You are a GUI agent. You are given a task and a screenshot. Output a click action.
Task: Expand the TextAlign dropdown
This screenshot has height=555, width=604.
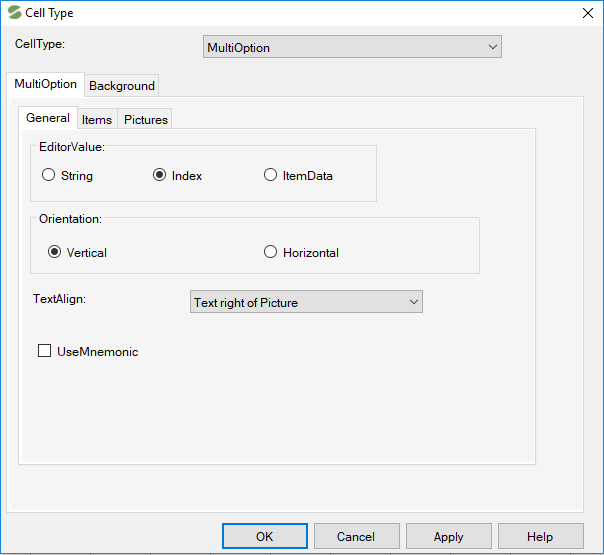pyautogui.click(x=306, y=302)
